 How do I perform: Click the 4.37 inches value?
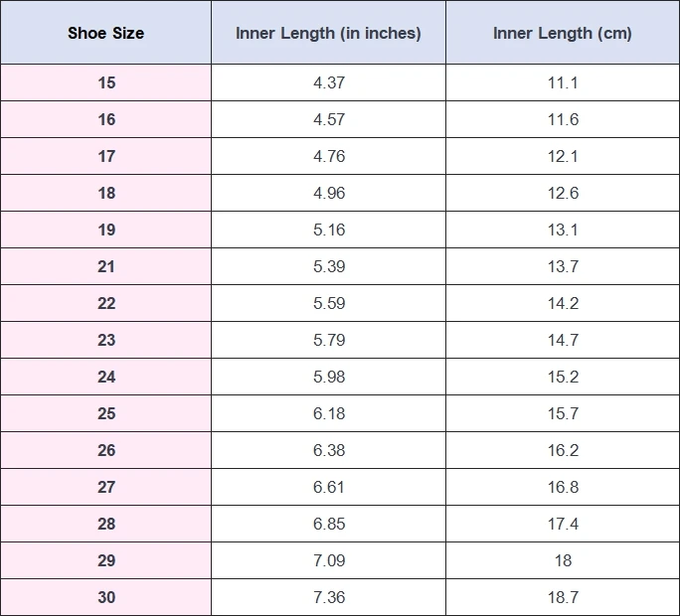[329, 82]
